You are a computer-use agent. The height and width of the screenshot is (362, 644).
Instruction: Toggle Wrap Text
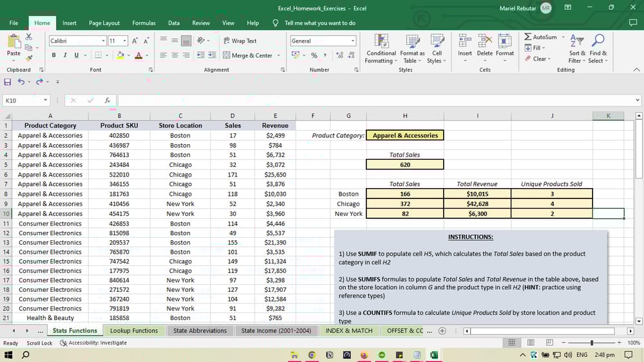point(240,41)
